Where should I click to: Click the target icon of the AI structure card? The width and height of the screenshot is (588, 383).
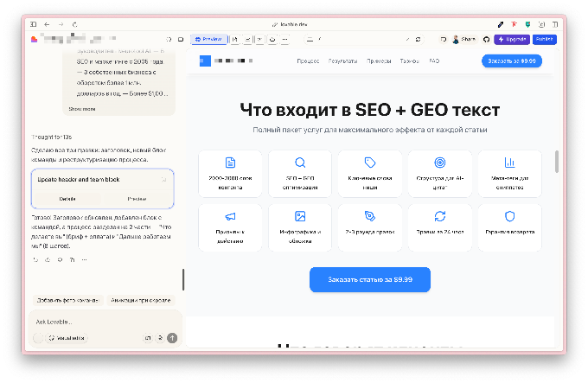click(x=440, y=163)
